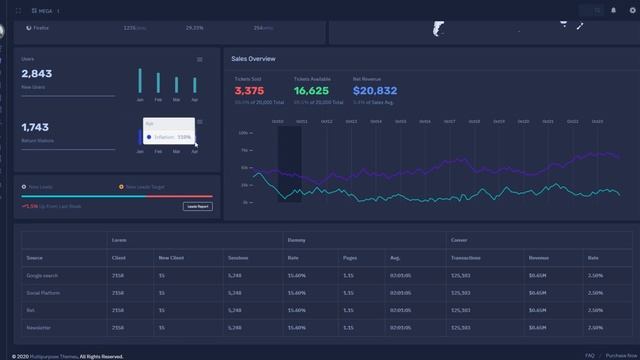This screenshot has width=640, height=360.
Task: Click the Social Platform row label
Action: click(x=43, y=293)
